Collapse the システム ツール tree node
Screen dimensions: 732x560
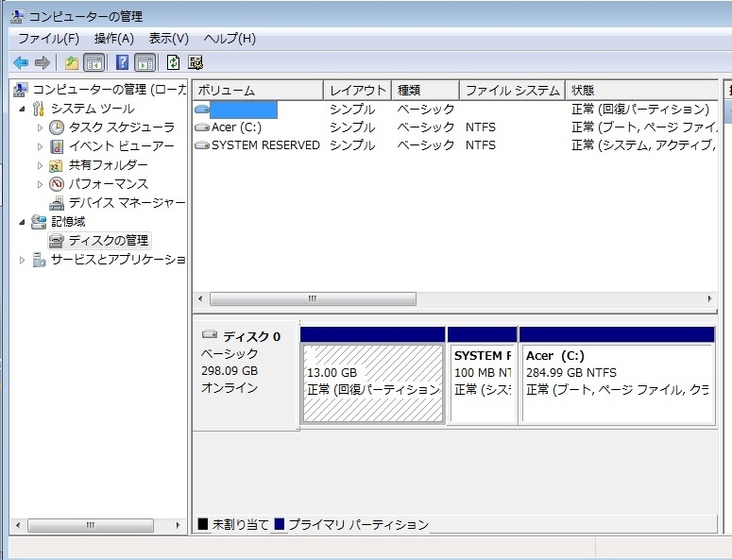pos(22,109)
